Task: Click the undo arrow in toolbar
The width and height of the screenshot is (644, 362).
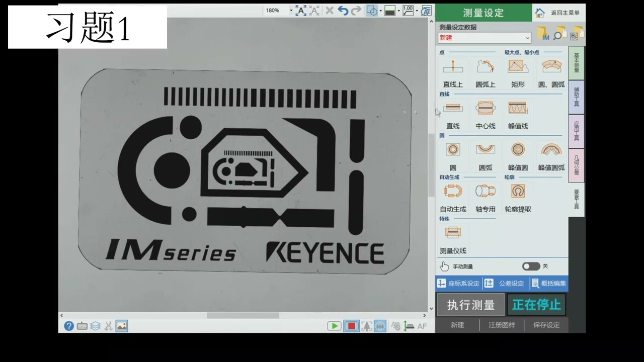Action: [x=343, y=10]
